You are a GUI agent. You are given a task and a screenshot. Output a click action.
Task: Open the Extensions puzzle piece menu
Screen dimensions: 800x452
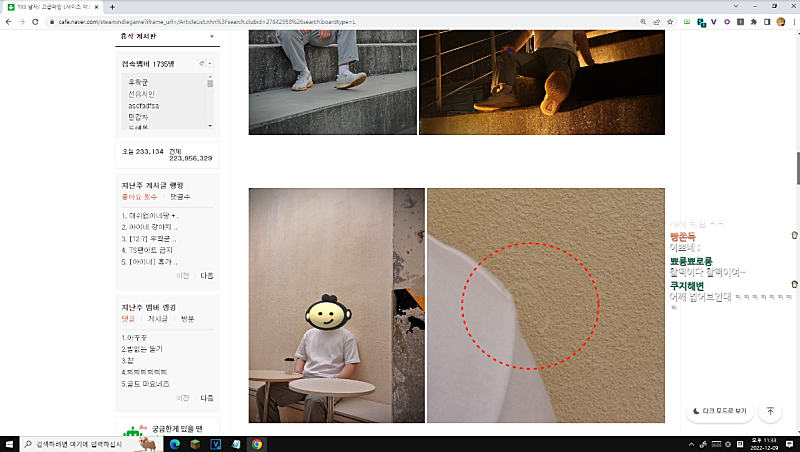(754, 22)
